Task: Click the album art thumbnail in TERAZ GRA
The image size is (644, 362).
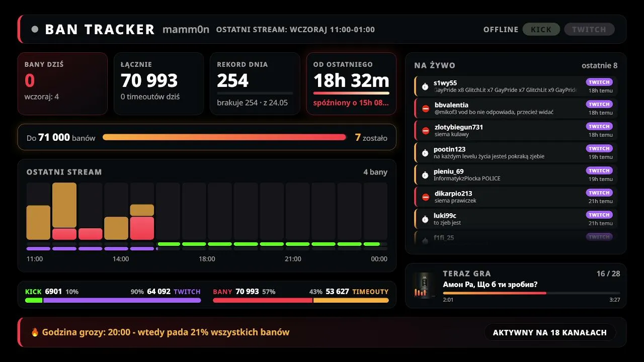Action: click(425, 286)
